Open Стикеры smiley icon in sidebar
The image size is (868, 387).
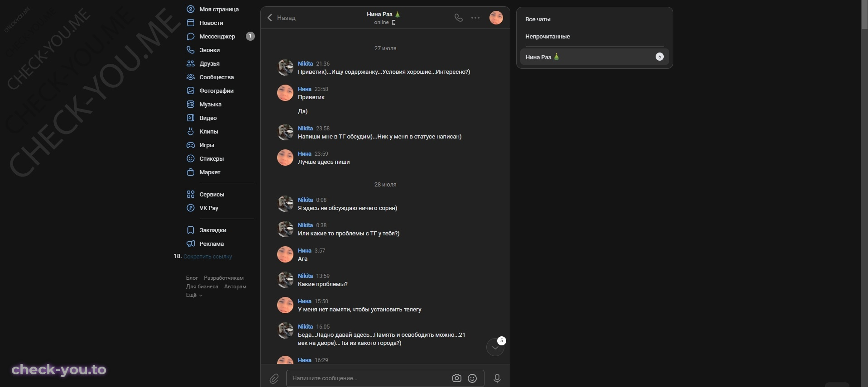[191, 158]
